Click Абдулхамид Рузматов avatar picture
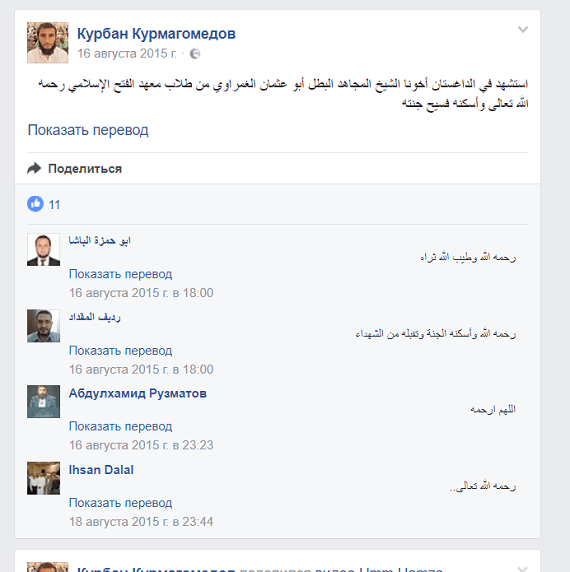The width and height of the screenshot is (570, 572). coord(43,401)
